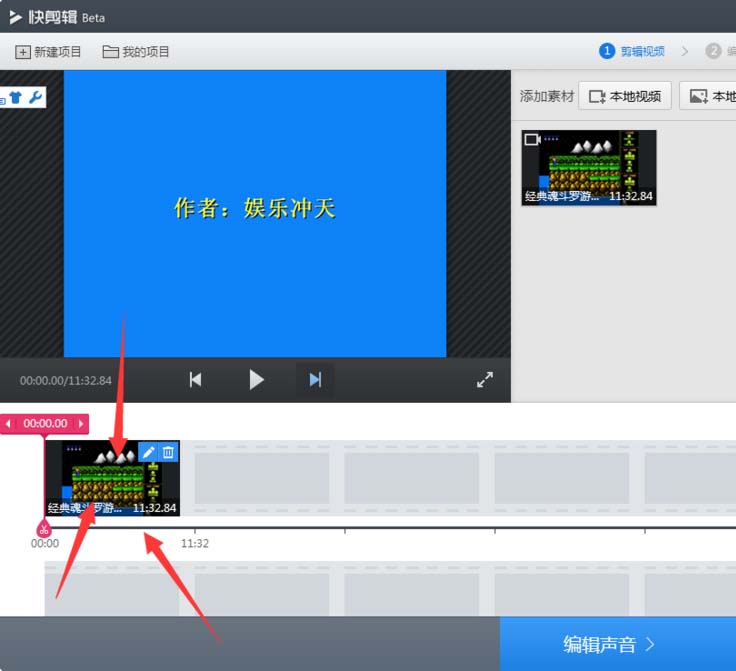Click the shirt skin icon in preview
The image size is (736, 671).
point(15,97)
